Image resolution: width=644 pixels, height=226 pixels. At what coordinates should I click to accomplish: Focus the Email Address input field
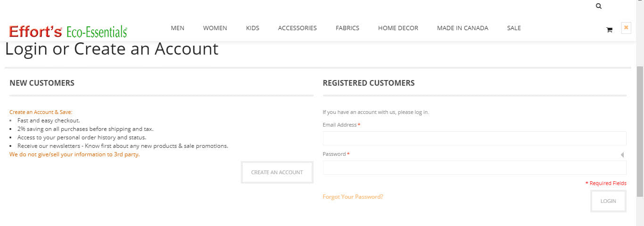click(x=474, y=138)
